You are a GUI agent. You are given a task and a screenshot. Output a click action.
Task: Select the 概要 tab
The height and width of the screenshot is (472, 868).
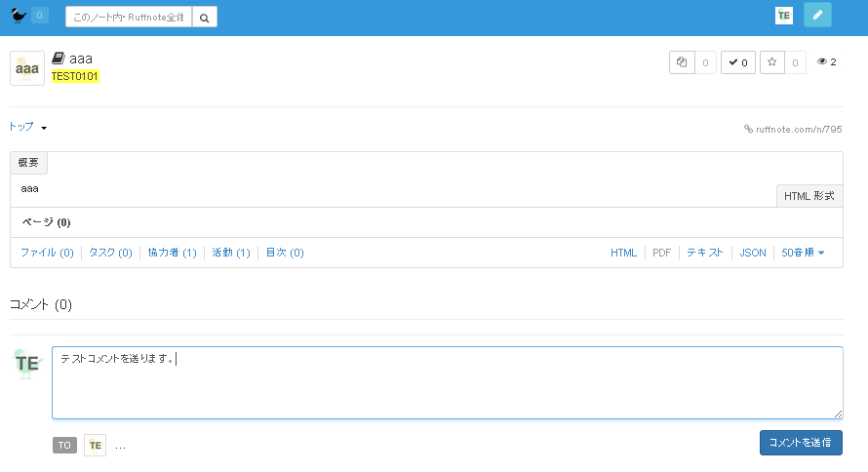point(28,163)
